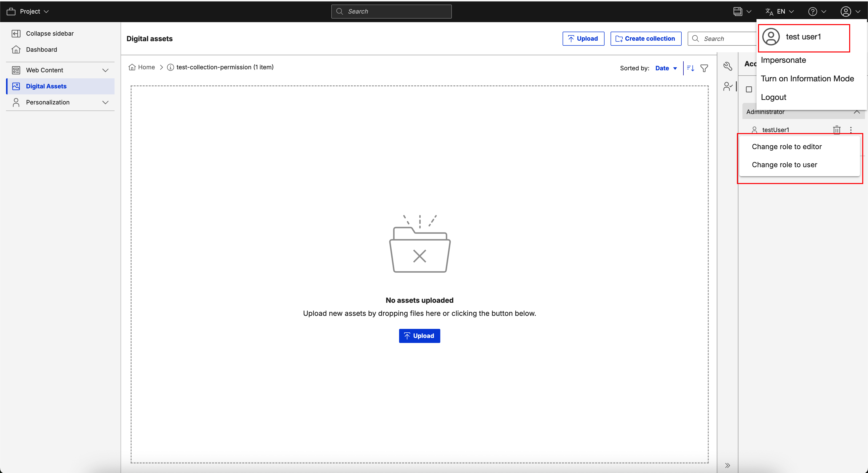Collapse the Administrator group

(x=856, y=112)
